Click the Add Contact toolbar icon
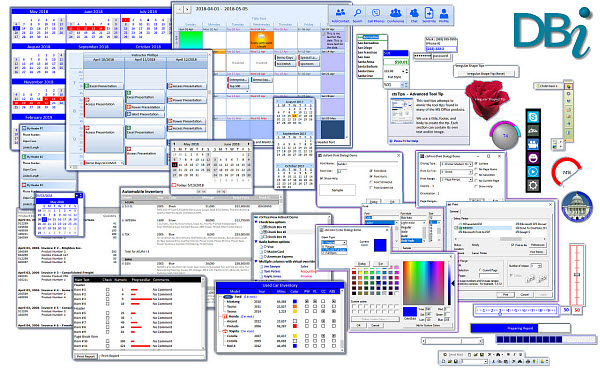 340,14
